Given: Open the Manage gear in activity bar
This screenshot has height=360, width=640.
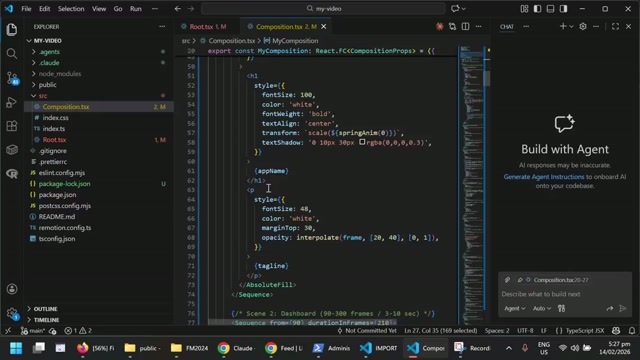Looking at the screenshot, I should coord(12,313).
